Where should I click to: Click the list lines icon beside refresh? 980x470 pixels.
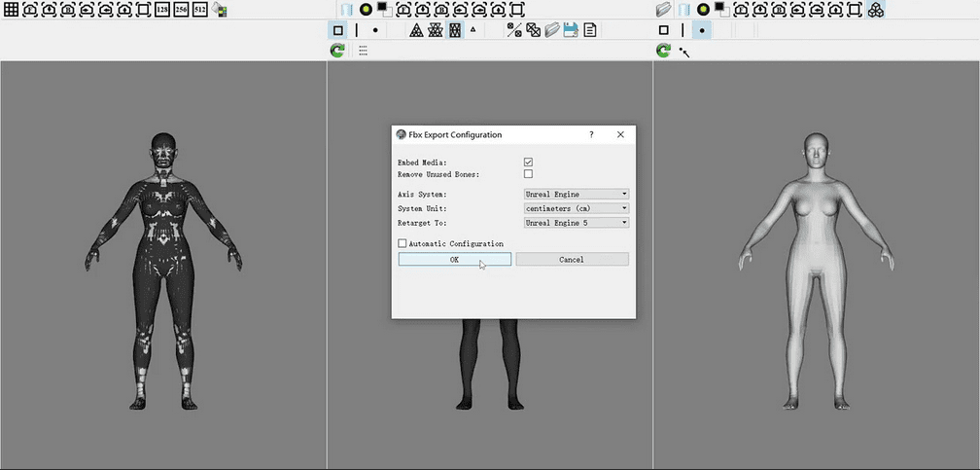364,51
